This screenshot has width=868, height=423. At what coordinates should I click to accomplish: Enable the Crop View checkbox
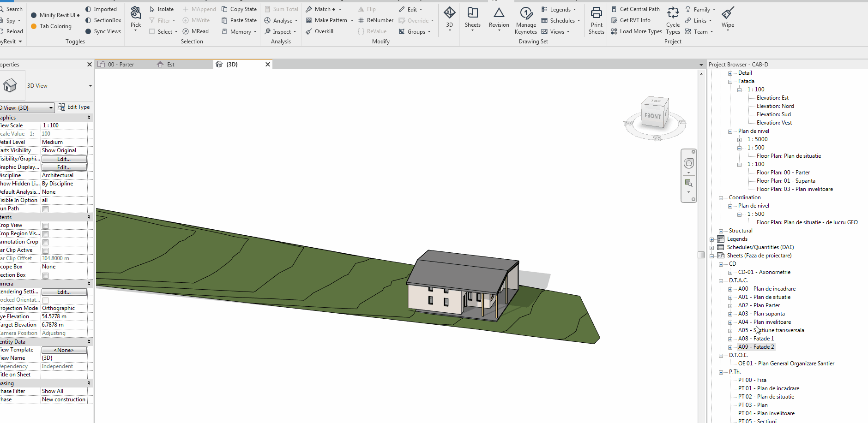point(45,226)
